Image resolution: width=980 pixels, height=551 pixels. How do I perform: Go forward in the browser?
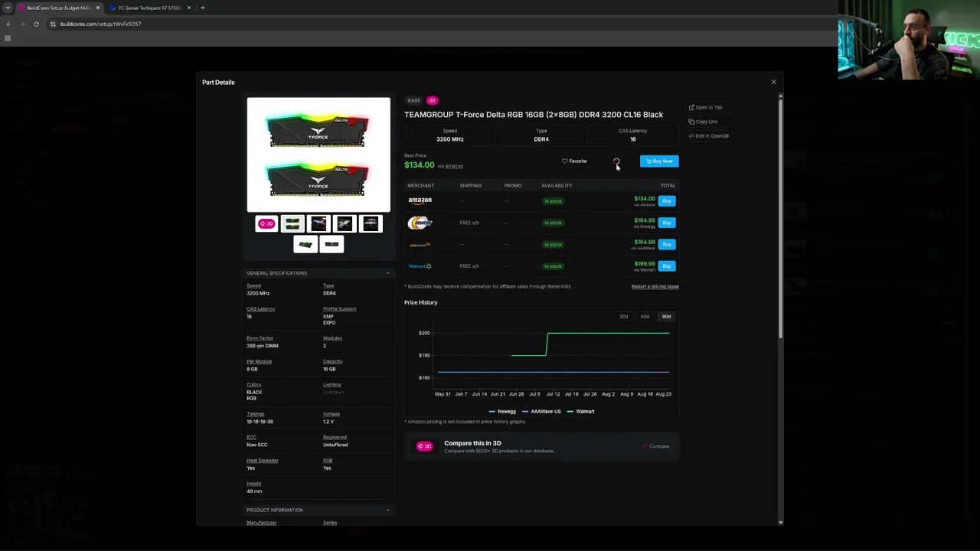22,24
